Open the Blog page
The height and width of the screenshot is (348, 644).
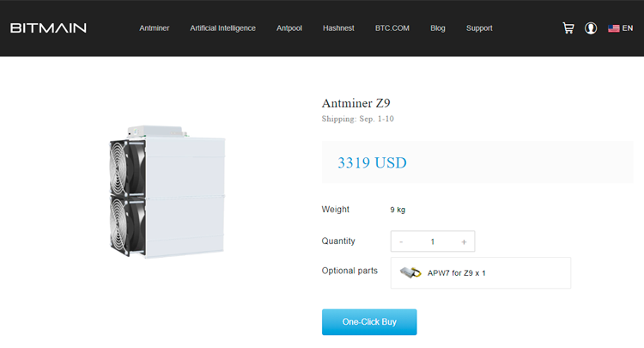(438, 28)
